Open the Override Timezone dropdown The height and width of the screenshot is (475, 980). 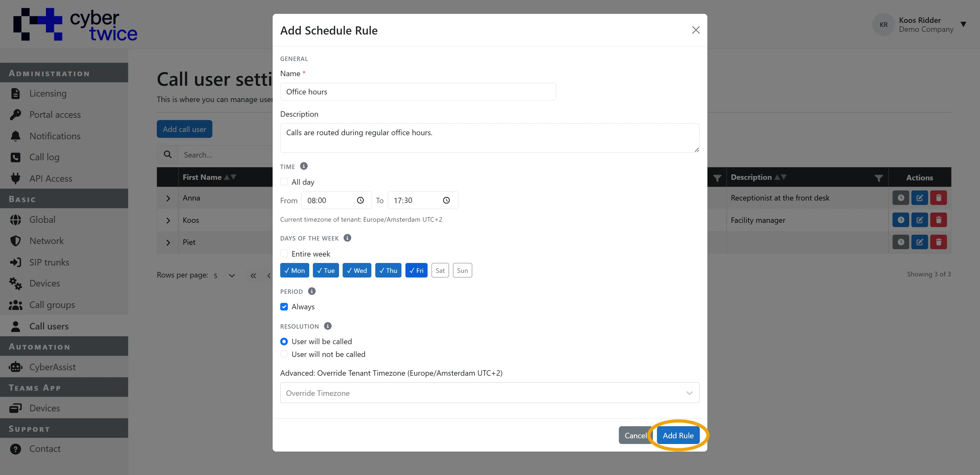coord(490,393)
